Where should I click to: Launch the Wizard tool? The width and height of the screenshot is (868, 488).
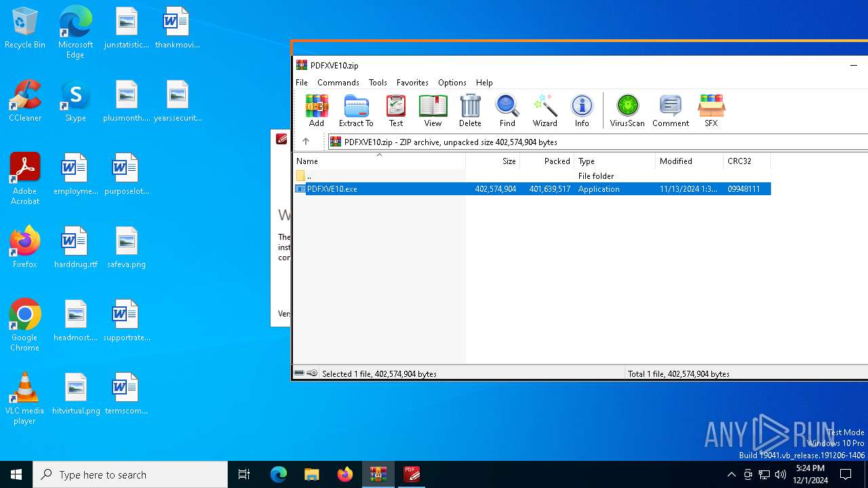tap(545, 110)
